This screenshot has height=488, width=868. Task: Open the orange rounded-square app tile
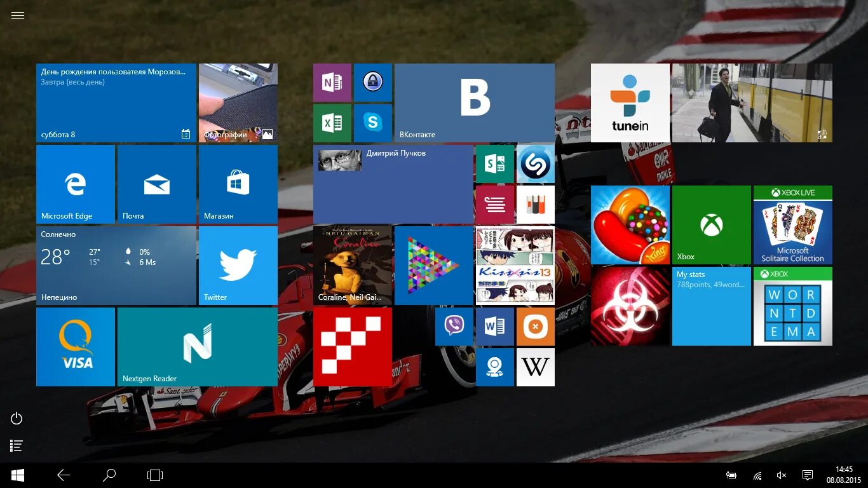click(536, 327)
